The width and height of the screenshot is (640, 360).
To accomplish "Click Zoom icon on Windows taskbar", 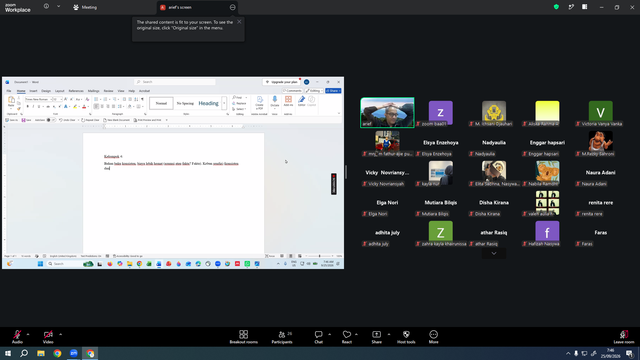I will pos(73,353).
